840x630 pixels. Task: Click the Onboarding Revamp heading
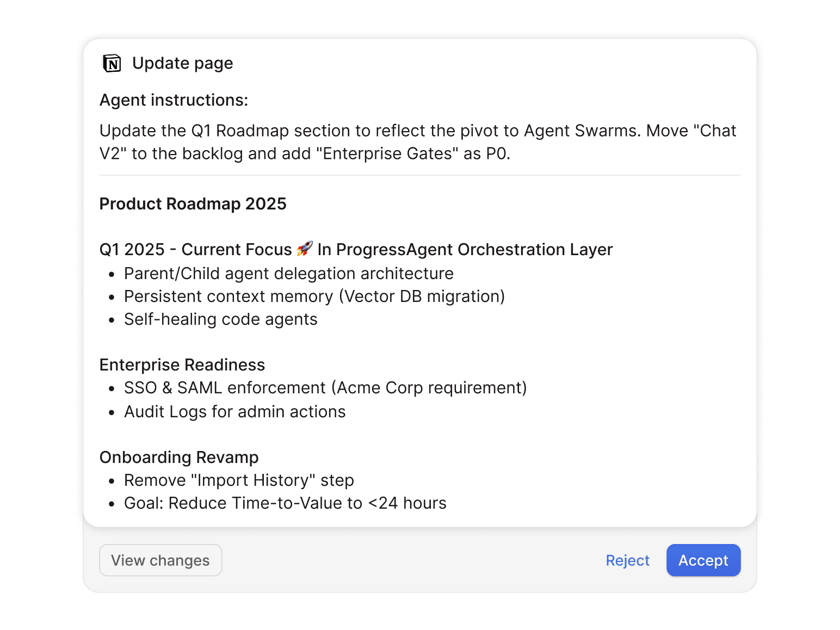click(178, 457)
